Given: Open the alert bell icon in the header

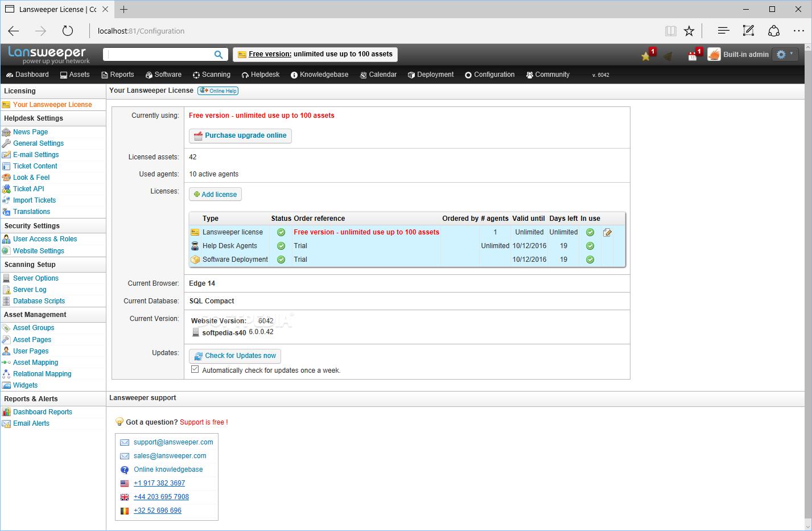Looking at the screenshot, I should [x=668, y=56].
